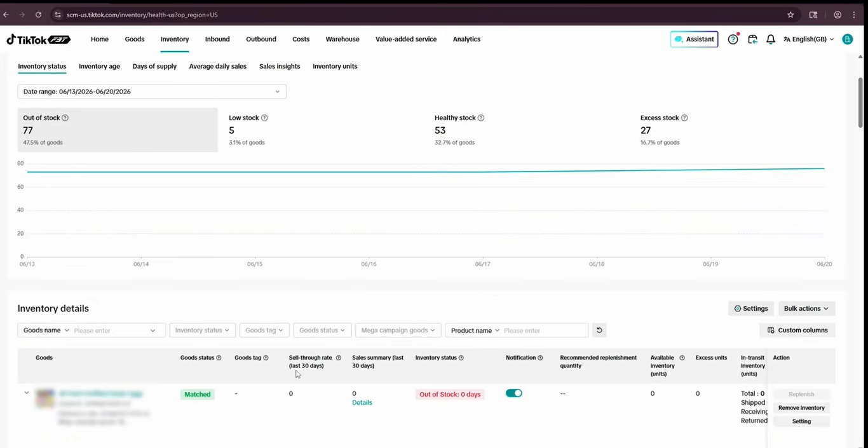Viewport: 868px width, 448px height.
Task: Open the Analytics menu
Action: point(466,39)
